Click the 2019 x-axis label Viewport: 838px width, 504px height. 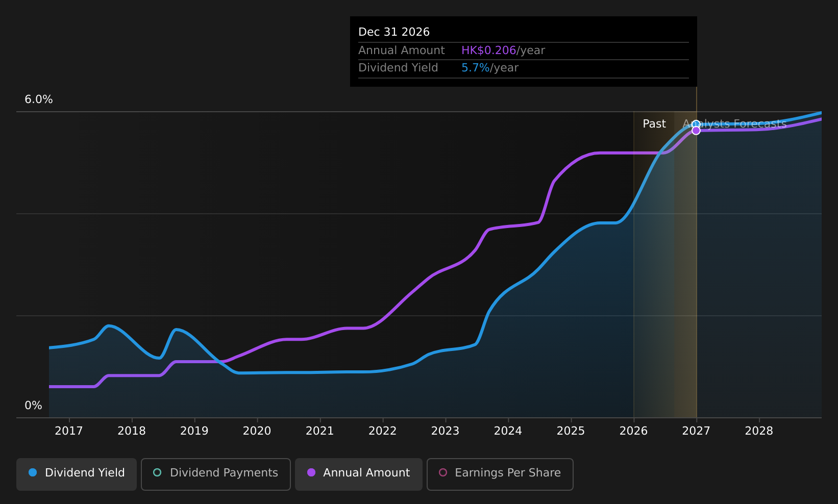(194, 431)
